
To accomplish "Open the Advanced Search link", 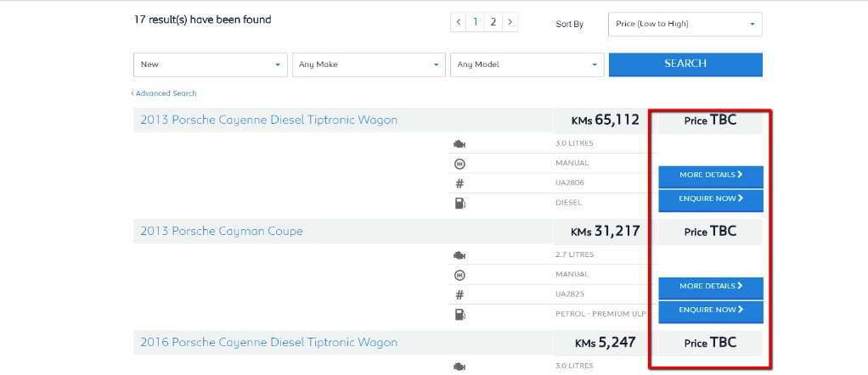I will 164,93.
